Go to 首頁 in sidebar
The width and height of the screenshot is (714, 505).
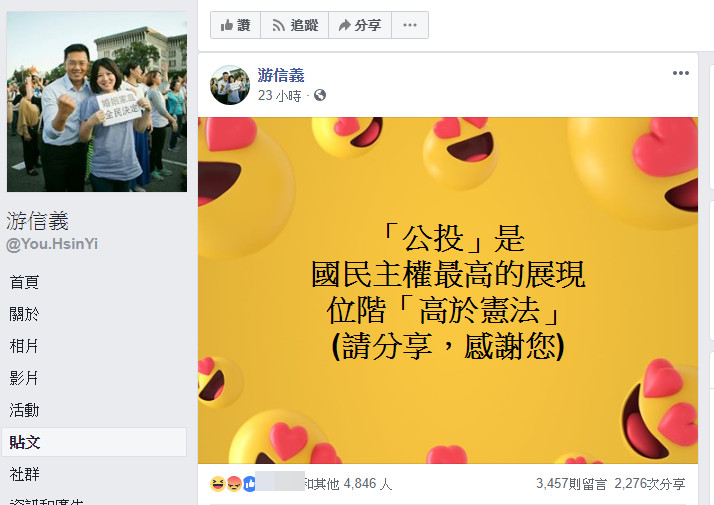[x=25, y=282]
